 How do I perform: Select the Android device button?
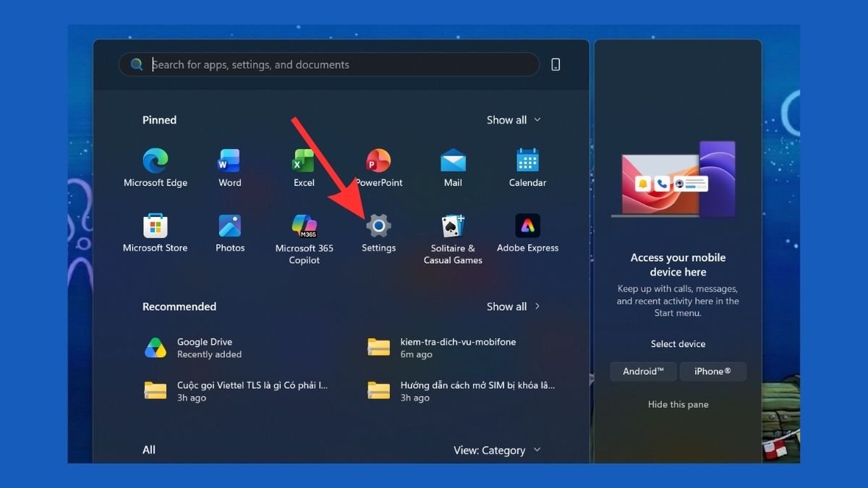643,372
